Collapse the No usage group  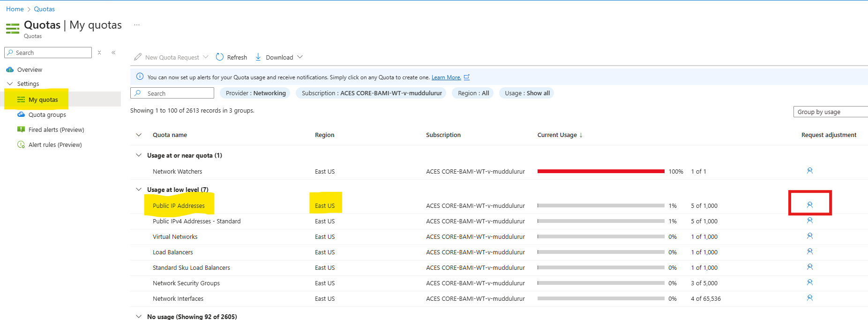click(139, 316)
